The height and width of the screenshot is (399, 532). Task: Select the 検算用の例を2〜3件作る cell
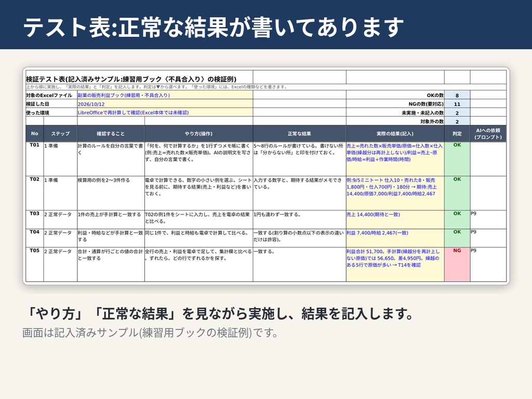tap(111, 193)
